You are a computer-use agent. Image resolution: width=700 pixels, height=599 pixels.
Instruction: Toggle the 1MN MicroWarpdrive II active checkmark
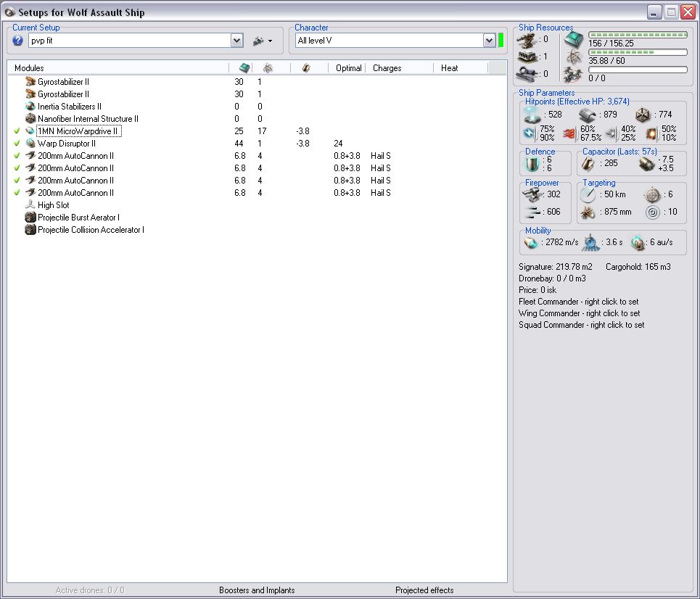click(x=17, y=131)
